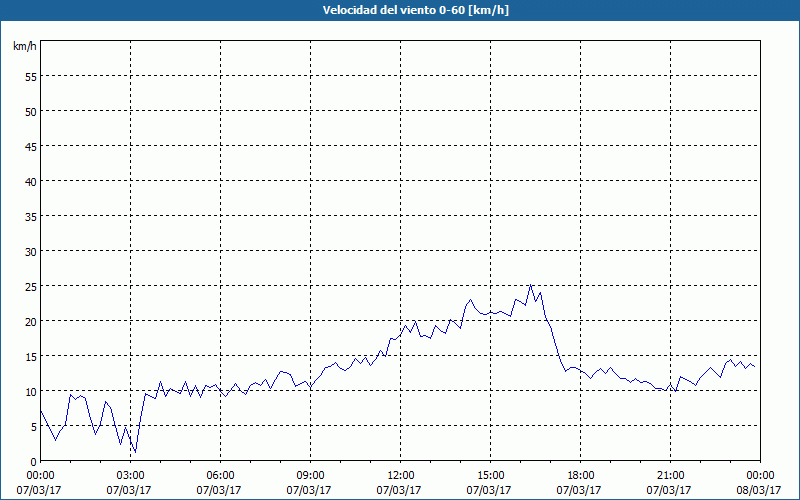
Task: Select the 10 value on the y-axis
Action: pyautogui.click(x=31, y=392)
